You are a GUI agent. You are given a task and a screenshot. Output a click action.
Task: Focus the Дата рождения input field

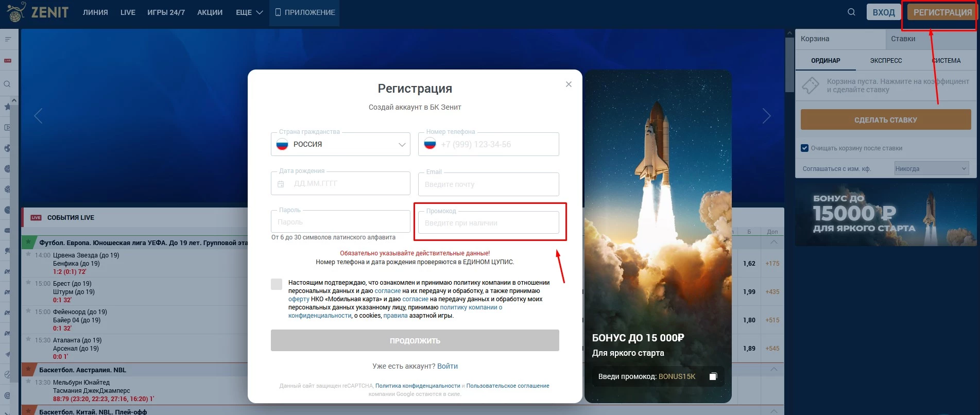coord(340,183)
